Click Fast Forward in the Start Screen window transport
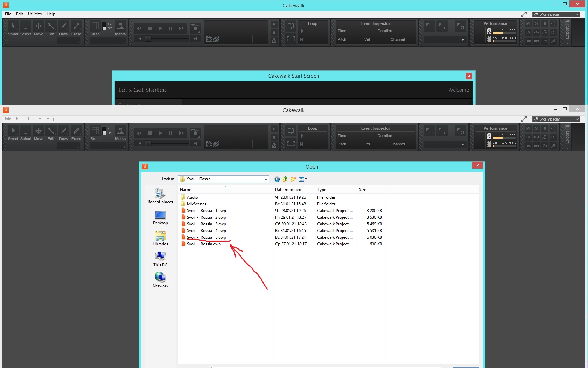Viewport: 588px width, 368px height. point(181,28)
